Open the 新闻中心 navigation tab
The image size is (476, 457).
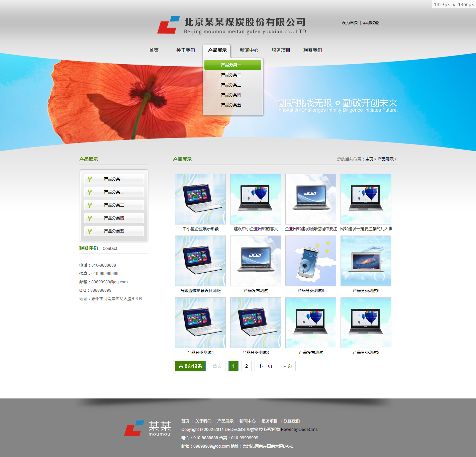(249, 50)
